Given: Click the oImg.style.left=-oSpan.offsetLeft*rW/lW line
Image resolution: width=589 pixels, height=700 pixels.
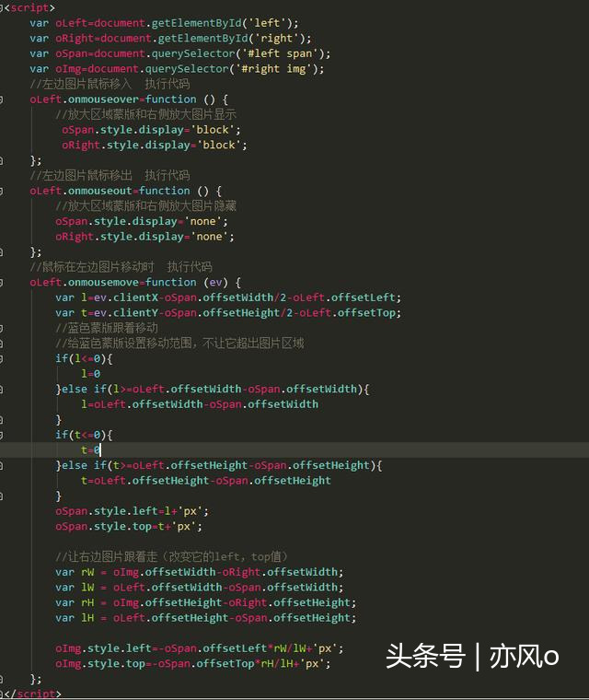Looking at the screenshot, I should [200, 648].
